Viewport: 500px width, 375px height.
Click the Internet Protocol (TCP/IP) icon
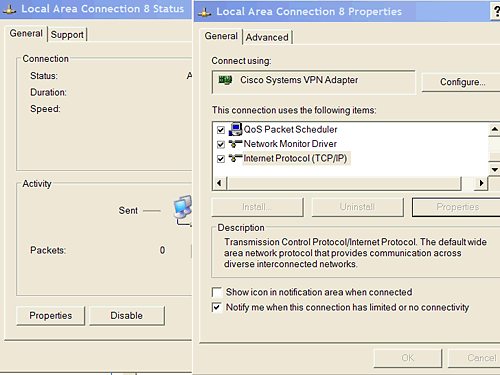pos(235,158)
